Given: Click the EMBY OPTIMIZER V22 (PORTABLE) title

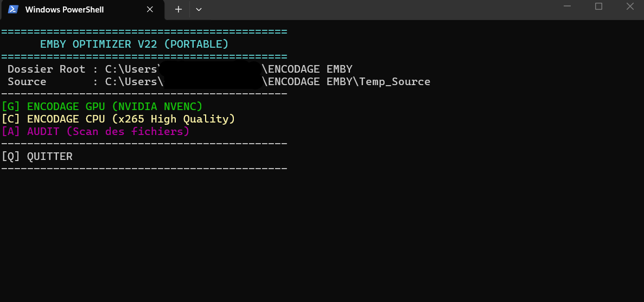Looking at the screenshot, I should click(x=134, y=44).
